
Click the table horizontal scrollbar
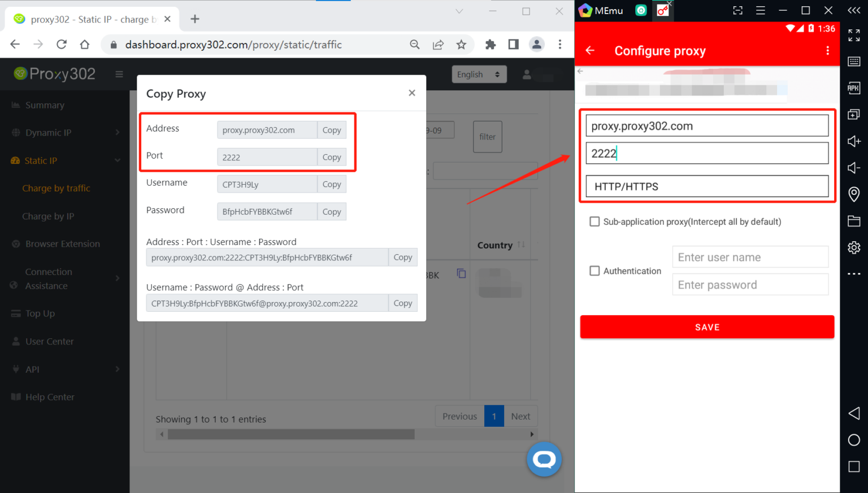coord(291,434)
